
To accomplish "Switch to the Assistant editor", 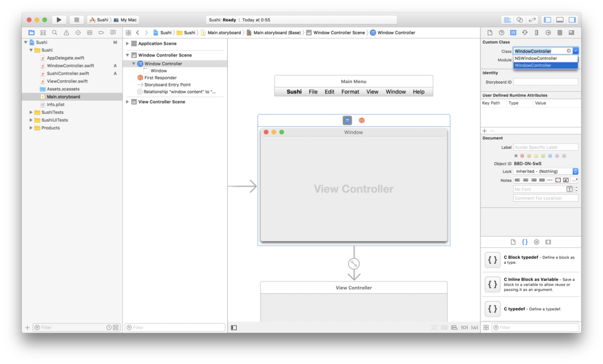I will coord(520,19).
